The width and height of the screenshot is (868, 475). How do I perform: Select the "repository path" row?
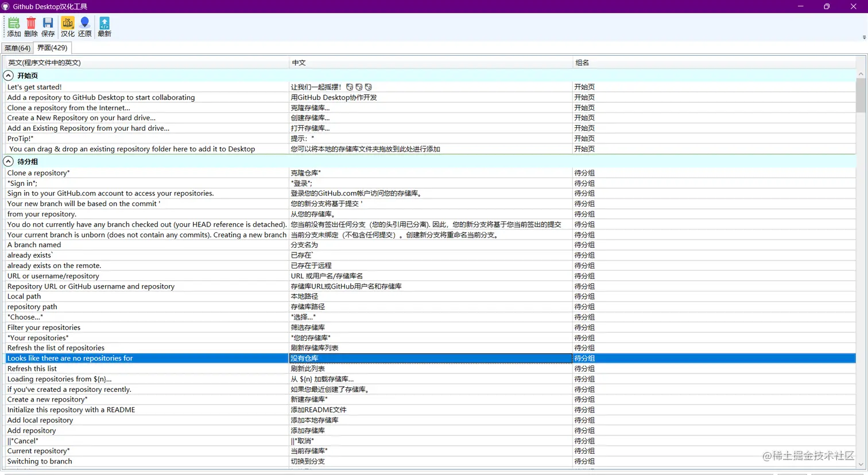(x=431, y=307)
